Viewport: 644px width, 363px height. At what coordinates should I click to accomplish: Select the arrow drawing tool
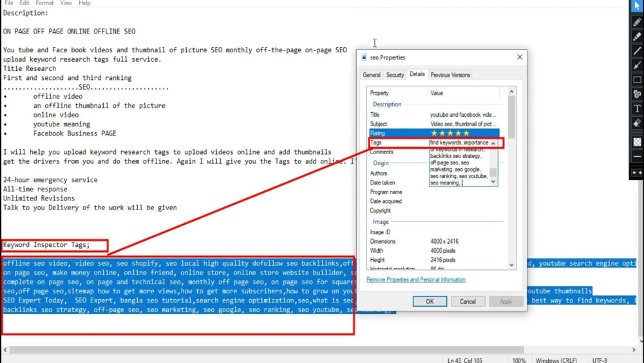click(637, 65)
